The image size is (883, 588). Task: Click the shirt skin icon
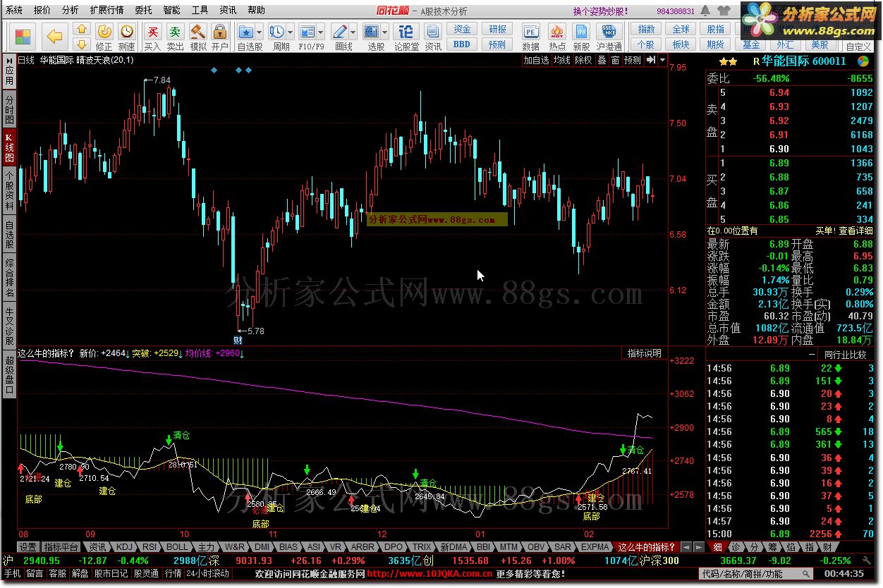click(724, 11)
